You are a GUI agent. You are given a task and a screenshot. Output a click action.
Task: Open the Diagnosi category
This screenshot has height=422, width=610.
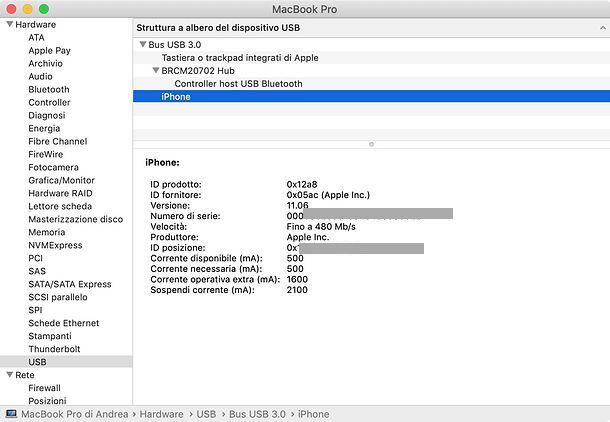[x=47, y=116]
